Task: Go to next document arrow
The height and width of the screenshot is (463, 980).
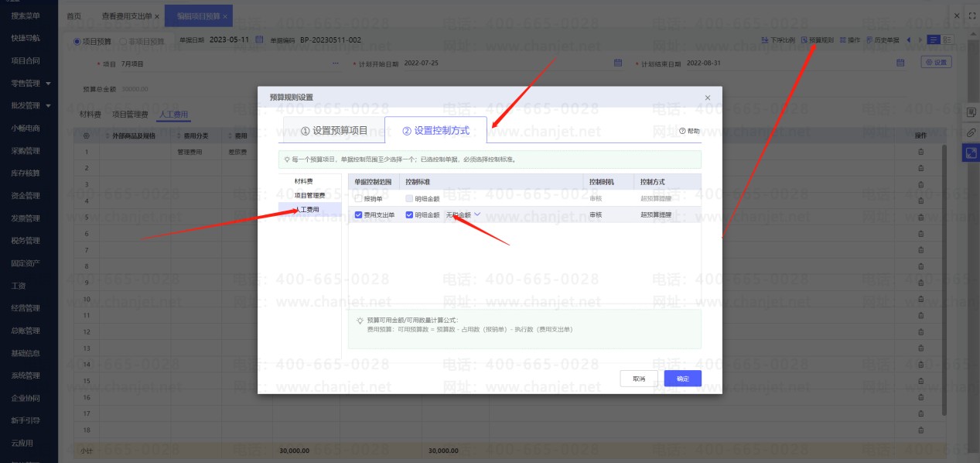Action: click(x=920, y=39)
